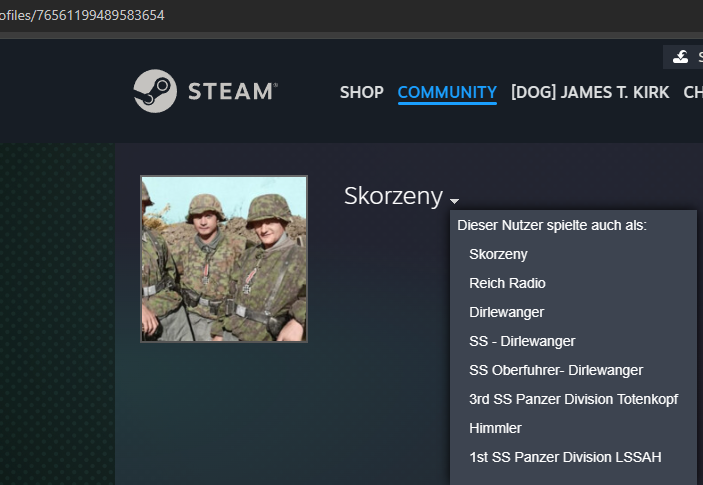The image size is (703, 485).
Task: Choose the plain Dirlewanger alias entry
Action: click(506, 312)
